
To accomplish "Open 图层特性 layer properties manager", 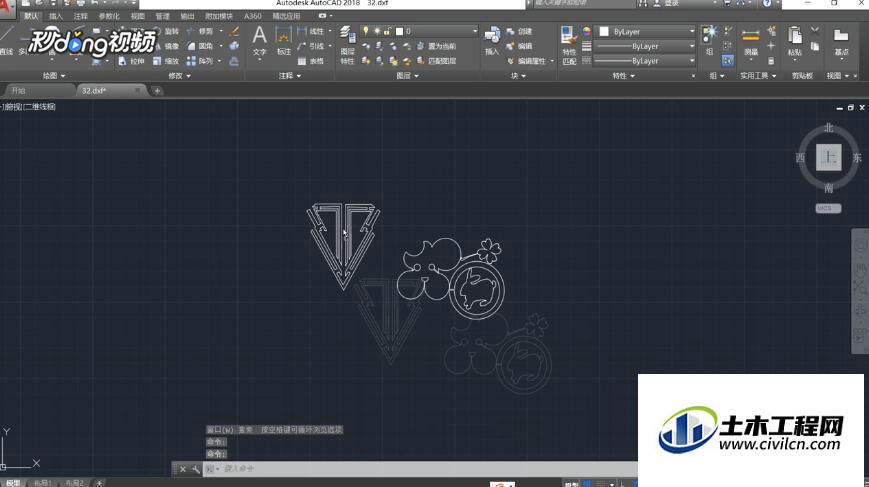I will (x=347, y=44).
